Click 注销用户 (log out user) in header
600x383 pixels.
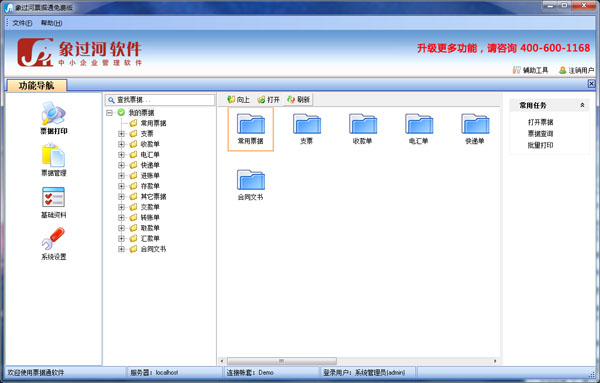(576, 70)
